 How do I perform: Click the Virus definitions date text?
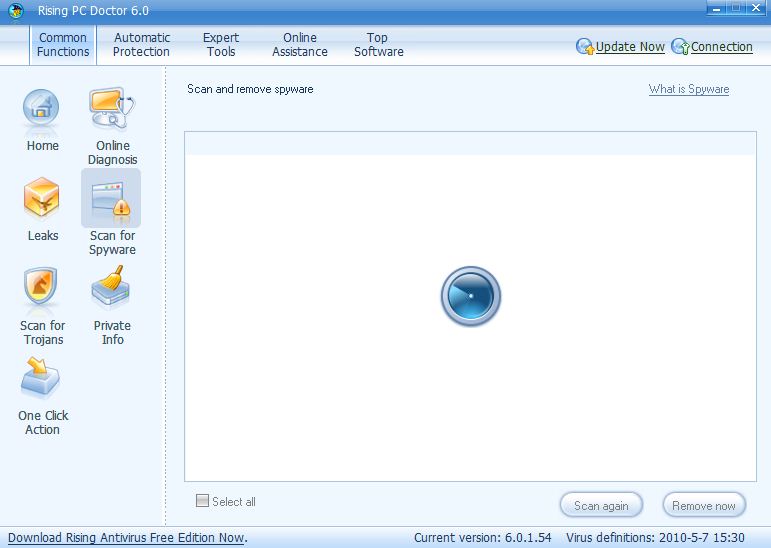pyautogui.click(x=655, y=538)
